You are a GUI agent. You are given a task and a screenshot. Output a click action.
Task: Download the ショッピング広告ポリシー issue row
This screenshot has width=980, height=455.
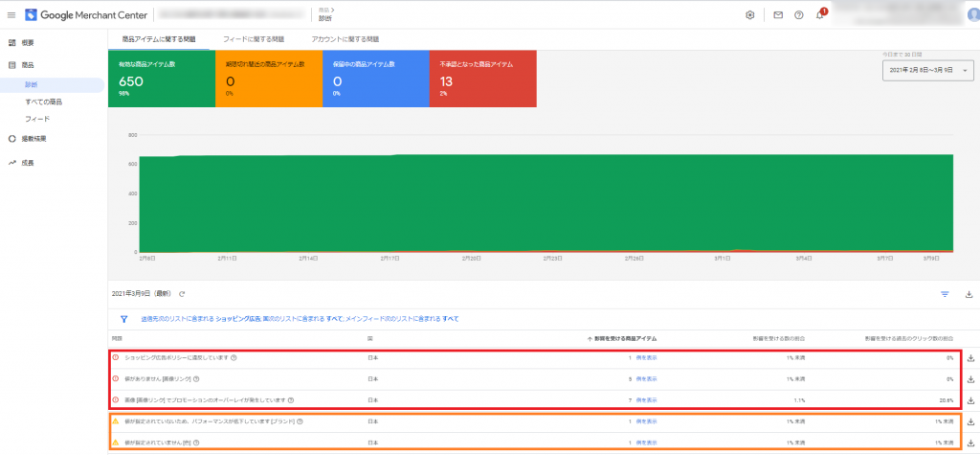point(970,358)
